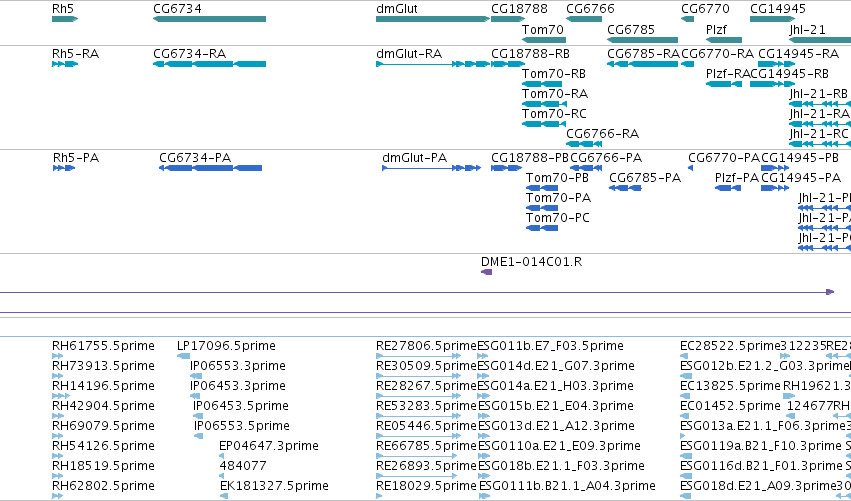Click the teal gene bar under CG6785
The width and height of the screenshot is (851, 501).
(643, 40)
